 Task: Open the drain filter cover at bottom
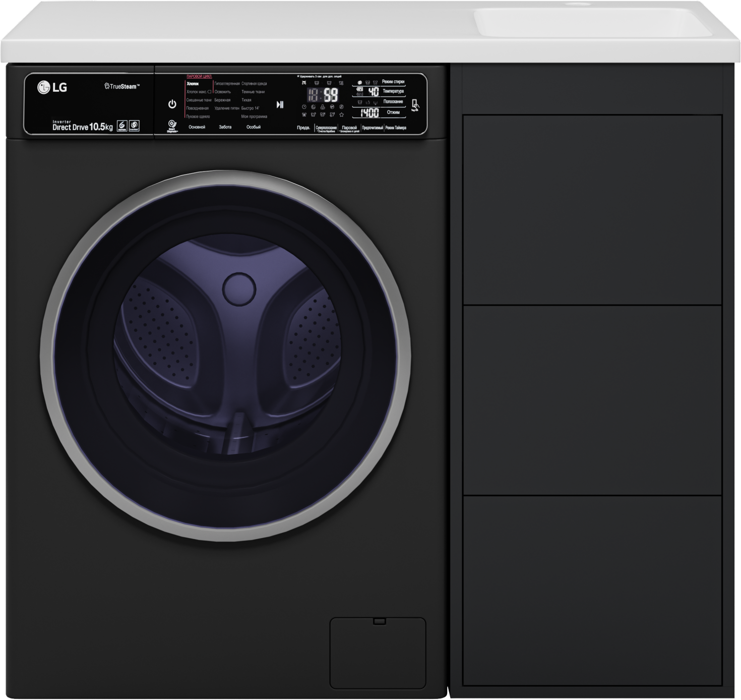pos(378,653)
